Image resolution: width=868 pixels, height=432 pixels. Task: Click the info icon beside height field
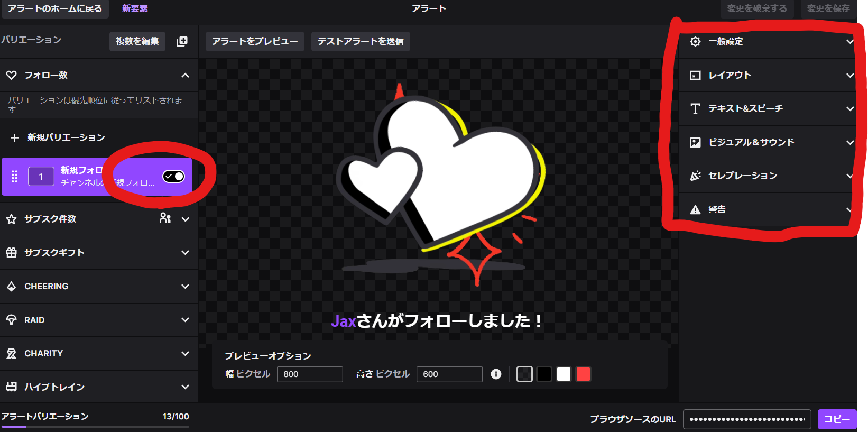pos(496,374)
